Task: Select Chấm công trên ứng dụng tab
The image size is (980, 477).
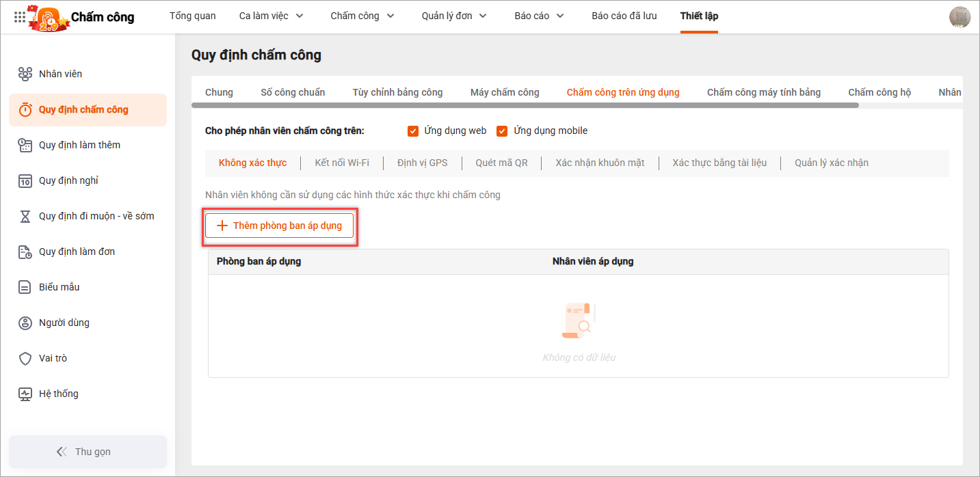Action: click(x=623, y=92)
